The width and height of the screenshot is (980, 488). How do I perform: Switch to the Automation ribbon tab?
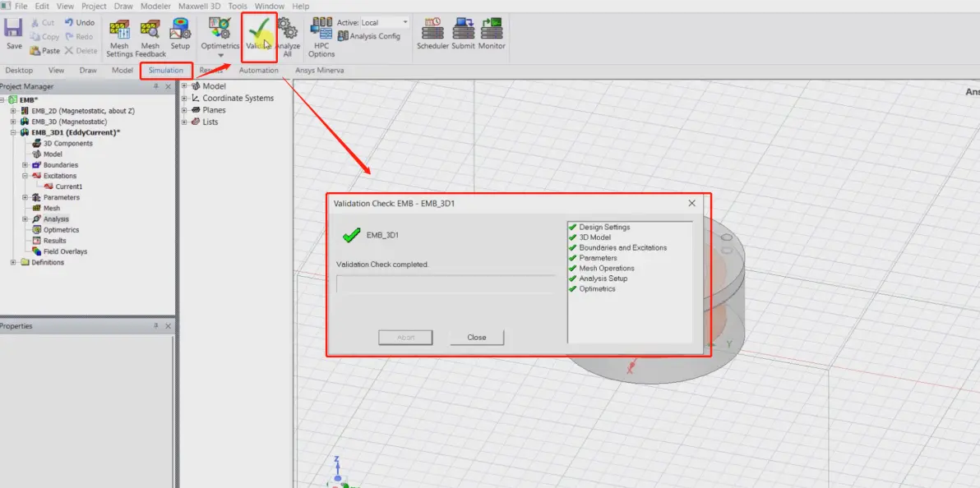[258, 71]
